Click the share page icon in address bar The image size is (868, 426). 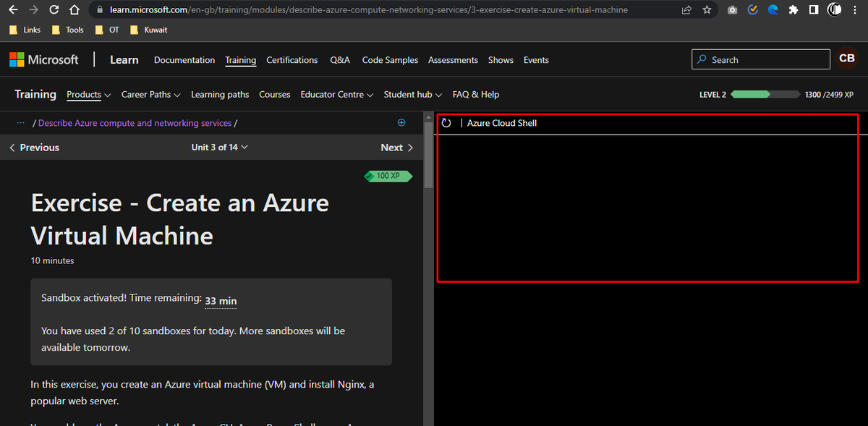pyautogui.click(x=686, y=10)
